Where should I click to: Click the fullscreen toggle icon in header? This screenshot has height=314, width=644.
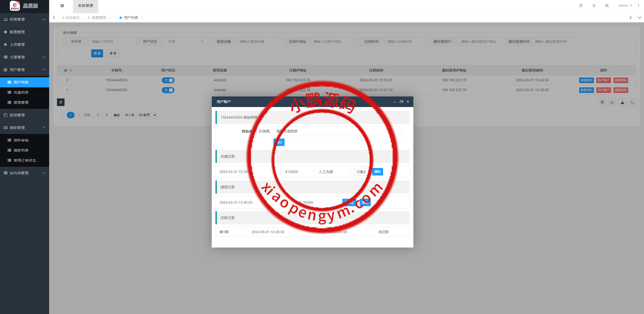(x=607, y=6)
